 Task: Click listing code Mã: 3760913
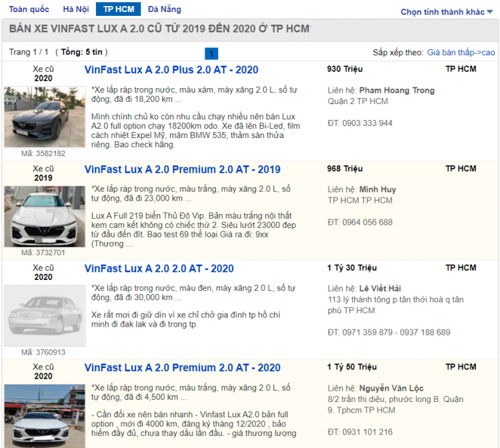[x=43, y=352]
